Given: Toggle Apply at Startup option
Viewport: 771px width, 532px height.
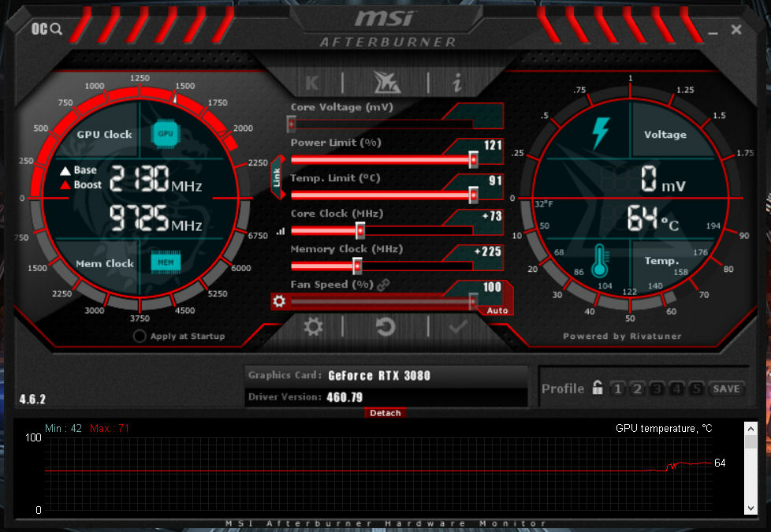Looking at the screenshot, I should pos(140,337).
